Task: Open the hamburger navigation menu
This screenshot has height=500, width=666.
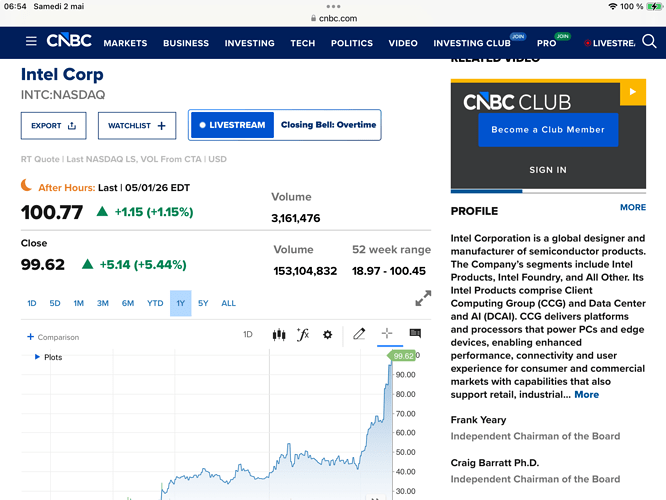Action: [31, 41]
